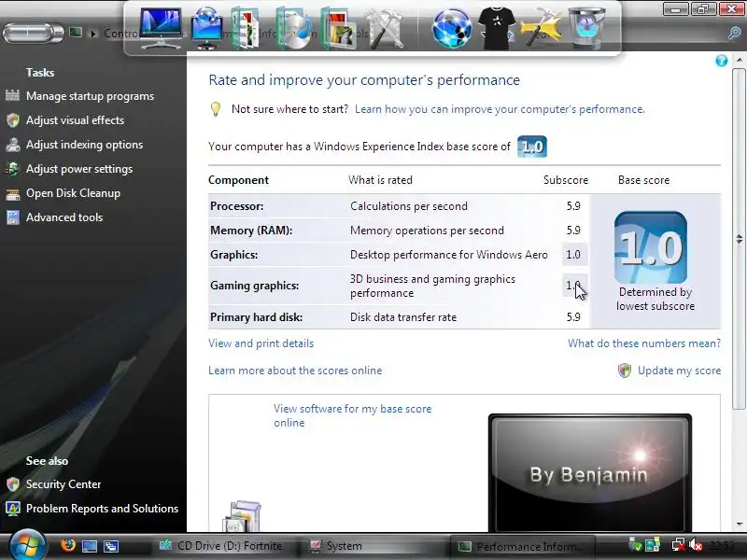Open Adjust indexing options task

[x=84, y=145]
